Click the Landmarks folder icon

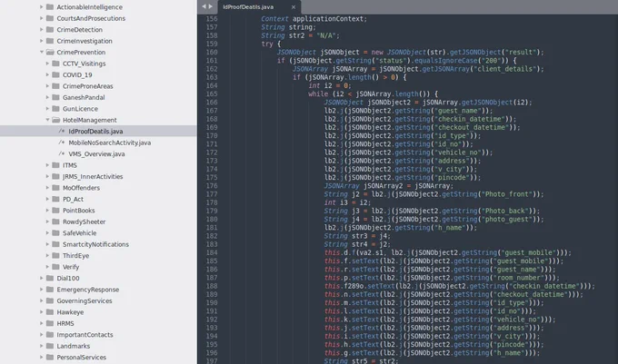pos(50,346)
